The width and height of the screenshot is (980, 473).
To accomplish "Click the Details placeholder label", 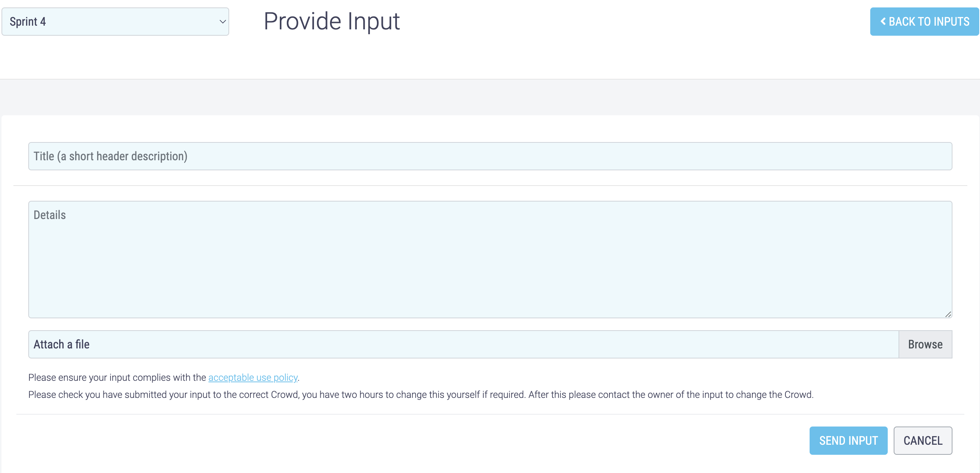I will click(x=49, y=215).
